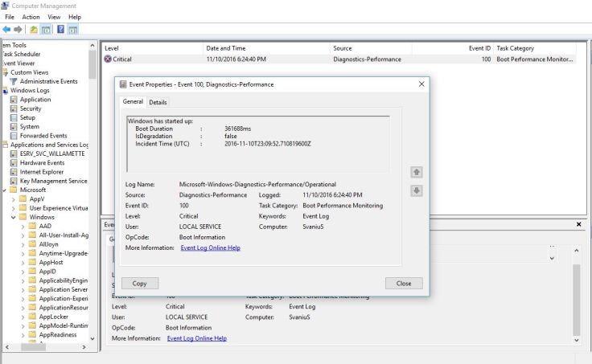Open the Application log

(35, 100)
